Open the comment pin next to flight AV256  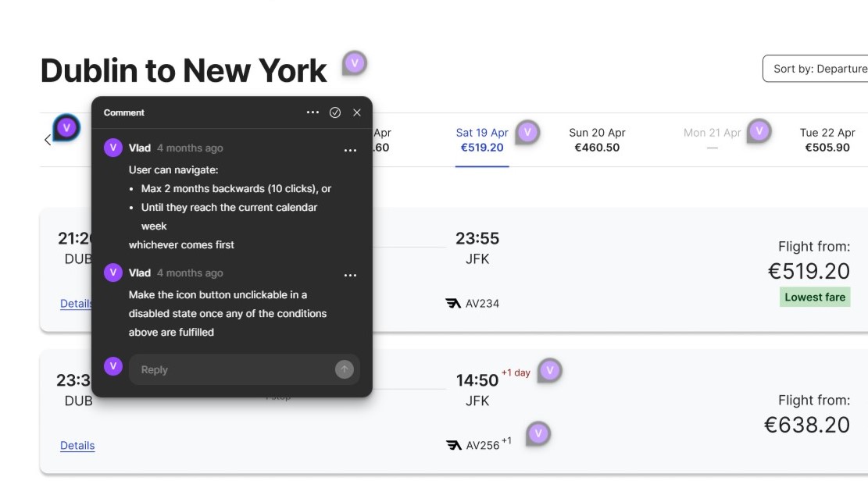point(538,433)
